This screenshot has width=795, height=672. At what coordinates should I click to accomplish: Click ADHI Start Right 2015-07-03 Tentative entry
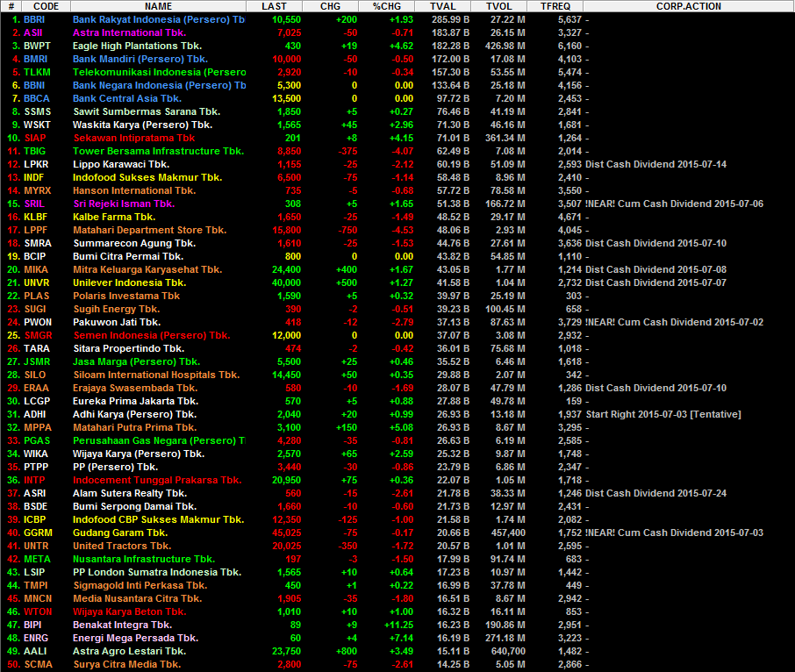663,415
